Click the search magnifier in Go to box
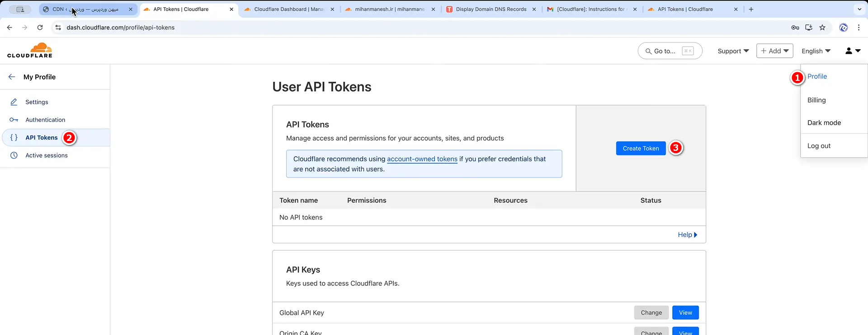This screenshot has height=335, width=868. (x=648, y=51)
